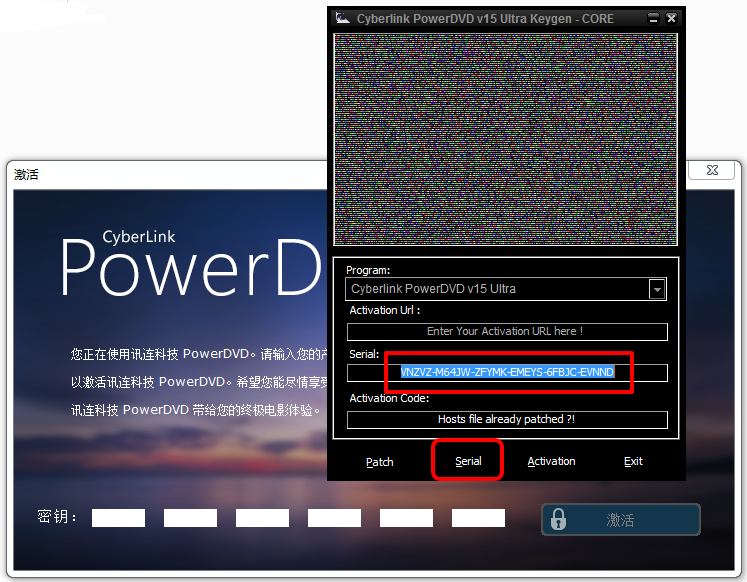The height and width of the screenshot is (582, 747).
Task: Click the Activation Url input field
Action: [x=507, y=331]
